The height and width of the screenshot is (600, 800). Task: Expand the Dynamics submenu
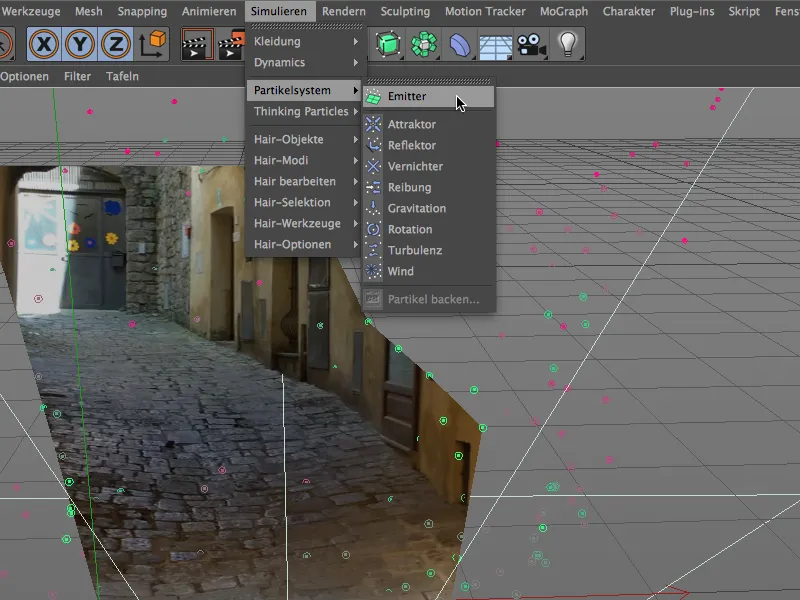point(305,62)
